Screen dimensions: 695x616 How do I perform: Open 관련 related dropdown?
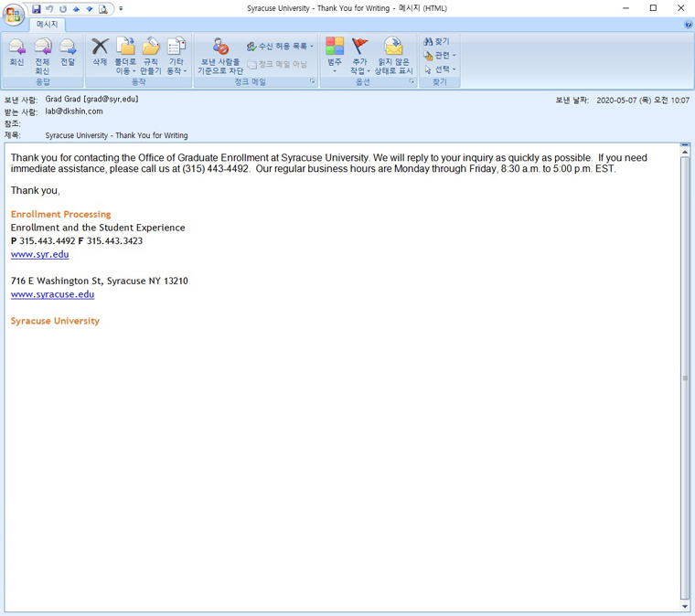point(440,56)
